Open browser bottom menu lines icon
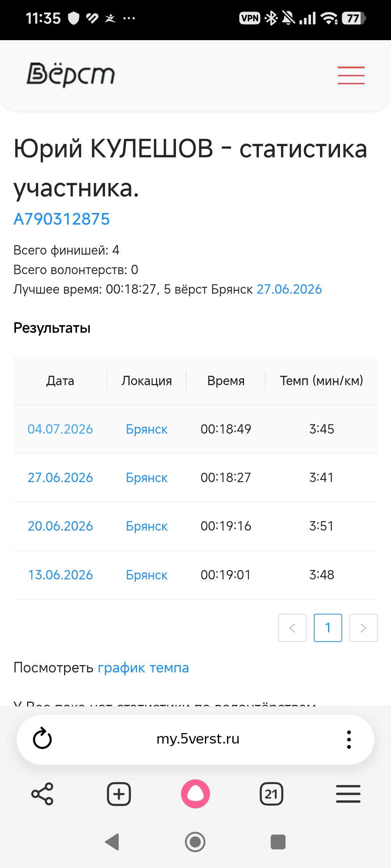This screenshot has width=391, height=868. pos(348,794)
